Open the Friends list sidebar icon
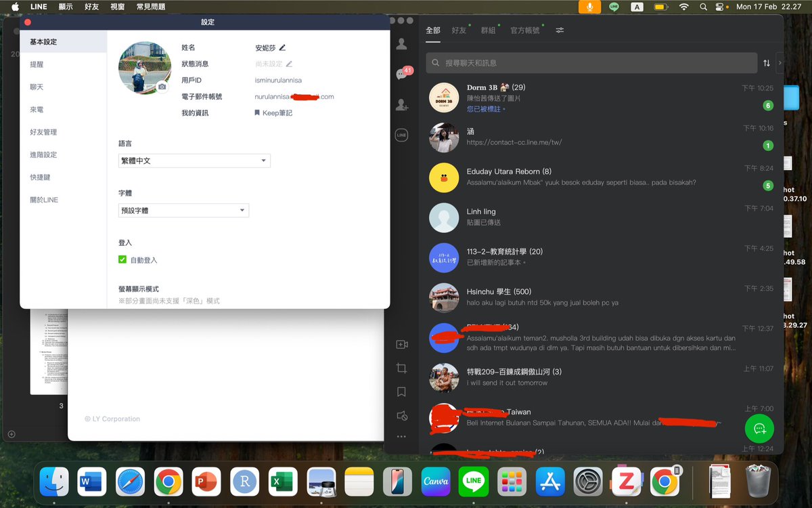812x508 pixels. 402,43
